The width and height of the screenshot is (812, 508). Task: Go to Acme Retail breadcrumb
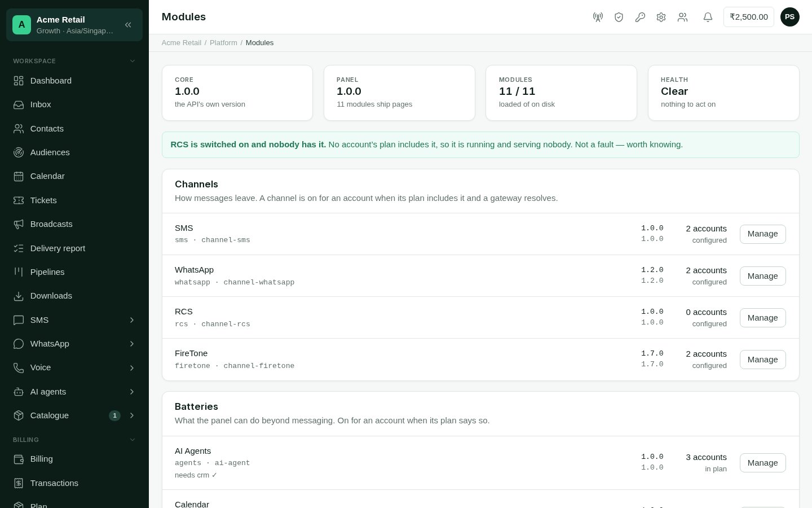[182, 43]
